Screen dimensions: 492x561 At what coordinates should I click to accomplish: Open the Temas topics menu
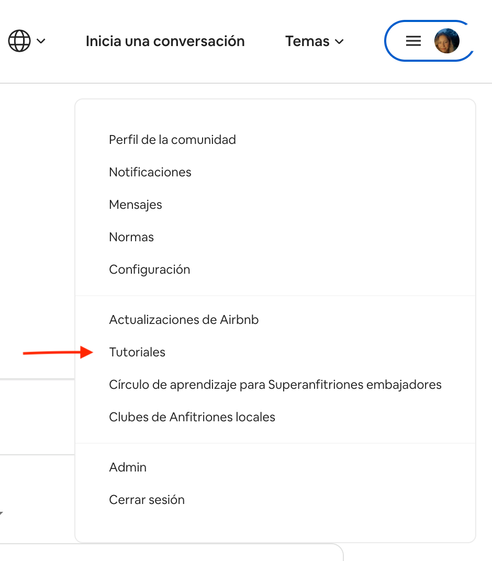click(314, 41)
